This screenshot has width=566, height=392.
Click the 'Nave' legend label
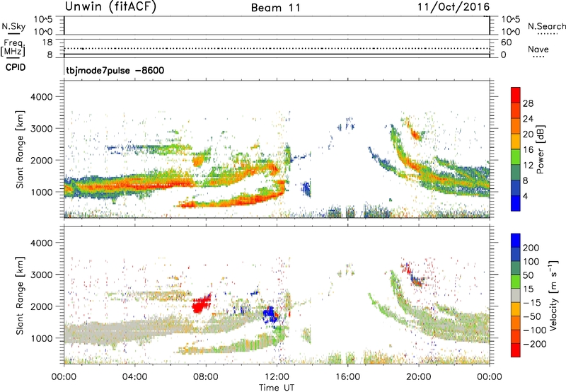point(538,49)
